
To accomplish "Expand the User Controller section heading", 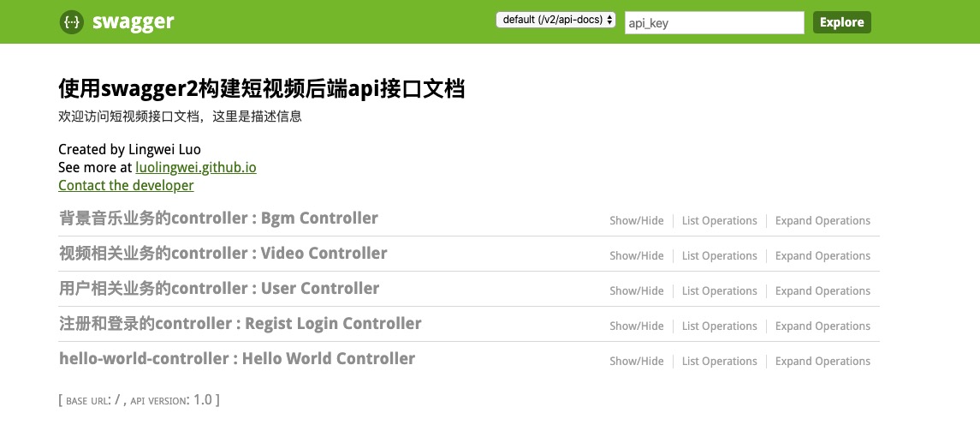I will [x=219, y=288].
